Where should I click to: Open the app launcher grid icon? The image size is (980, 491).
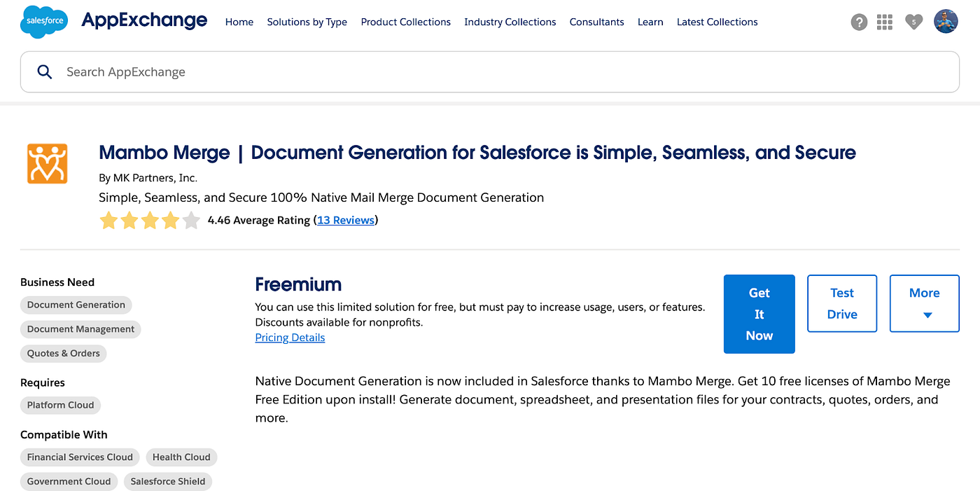click(x=885, y=22)
